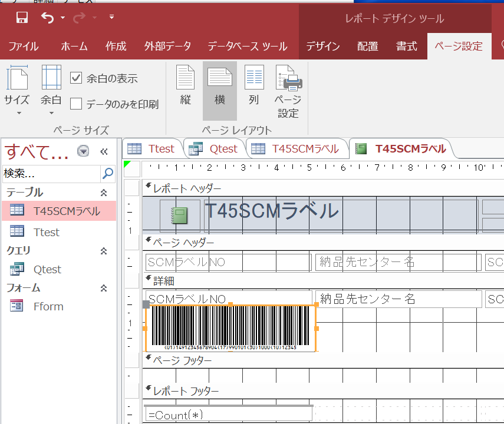The image size is (504, 424).
Task: Switch to the 外部データ ribbon tab
Action: coord(167,47)
